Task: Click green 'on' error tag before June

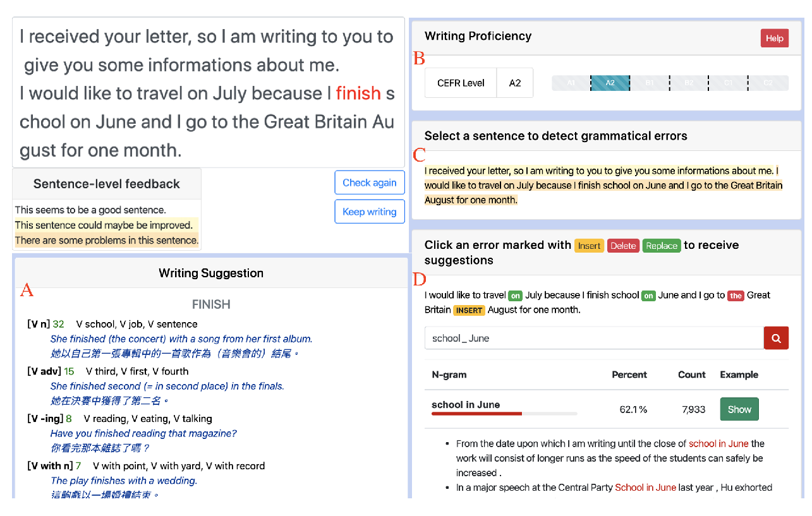Action: click(x=648, y=296)
